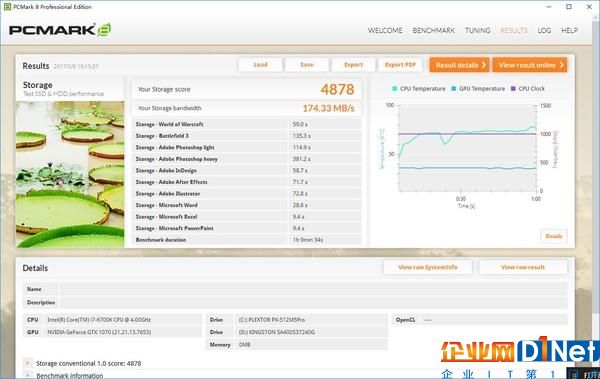Click View result online button

pyautogui.click(x=530, y=65)
